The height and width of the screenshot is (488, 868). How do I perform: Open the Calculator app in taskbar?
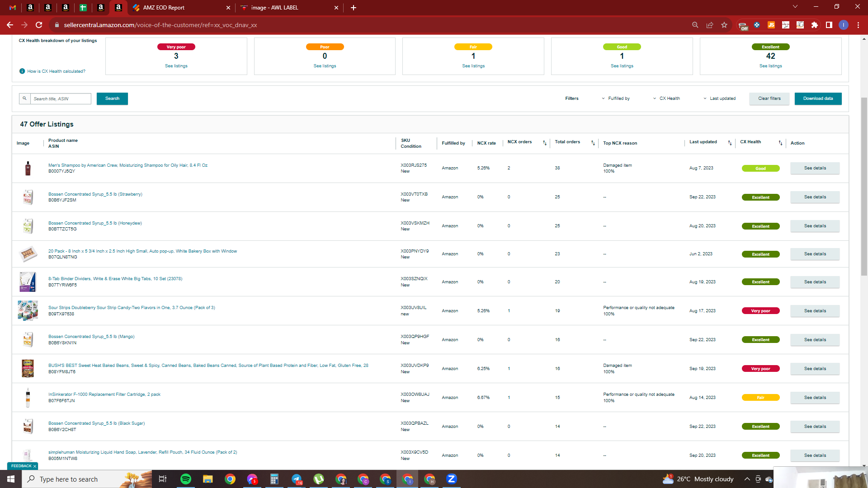pyautogui.click(x=274, y=479)
